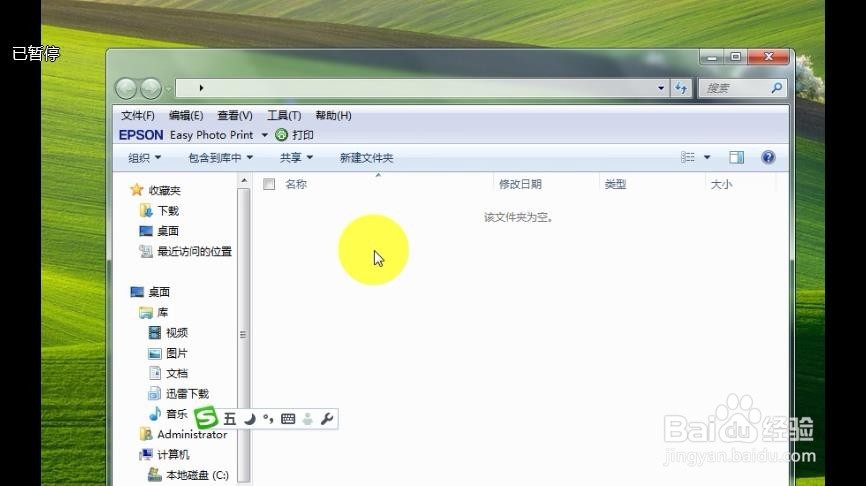Viewport: 866px width, 486px height.
Task: Click the search magnifier icon
Action: click(777, 88)
